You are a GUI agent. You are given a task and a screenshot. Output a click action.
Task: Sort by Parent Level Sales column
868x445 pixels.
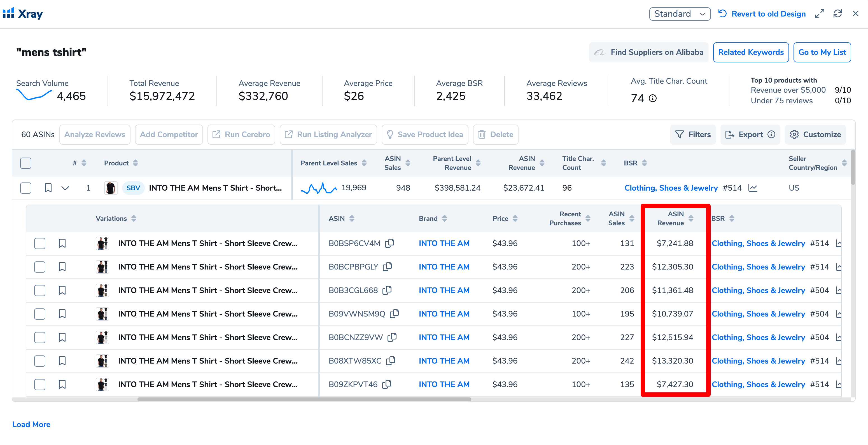(x=364, y=163)
